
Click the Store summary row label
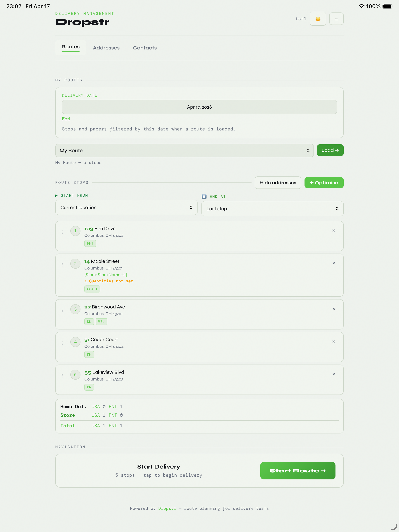click(68, 415)
